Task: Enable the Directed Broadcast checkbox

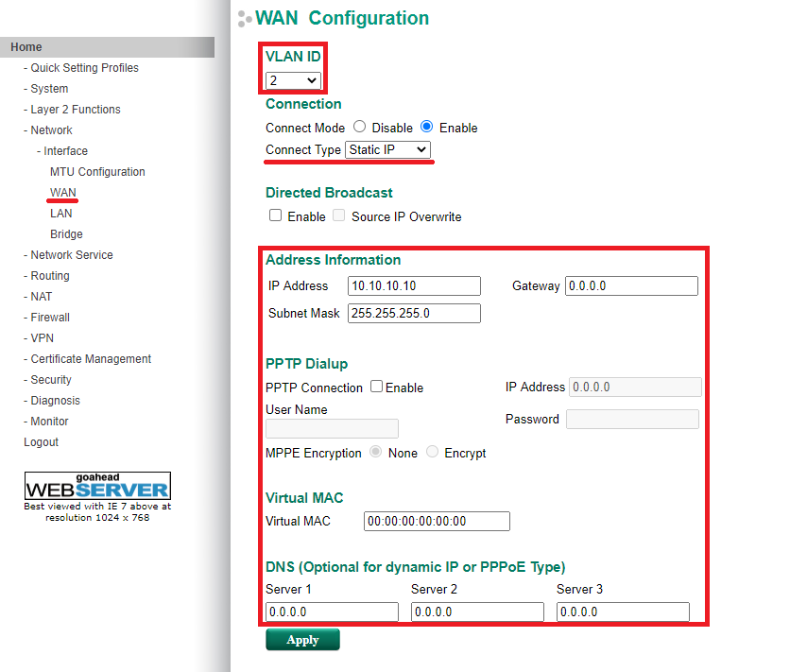Action: tap(276, 215)
